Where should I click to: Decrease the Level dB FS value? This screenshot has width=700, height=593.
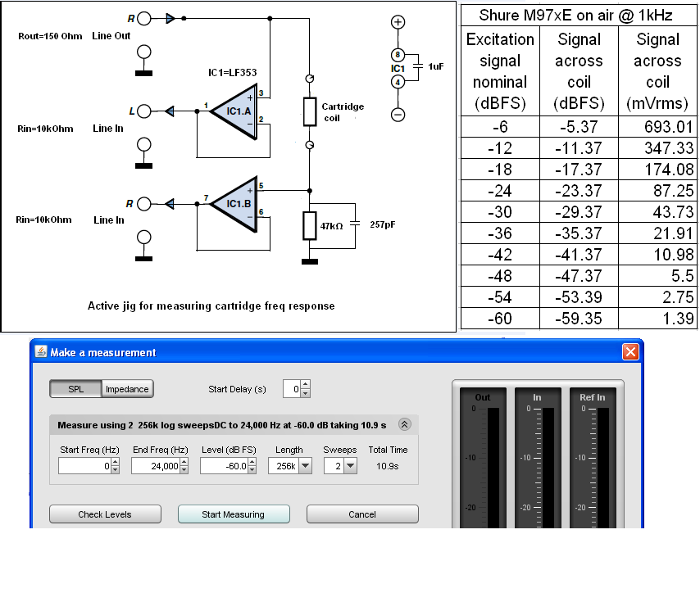252,470
